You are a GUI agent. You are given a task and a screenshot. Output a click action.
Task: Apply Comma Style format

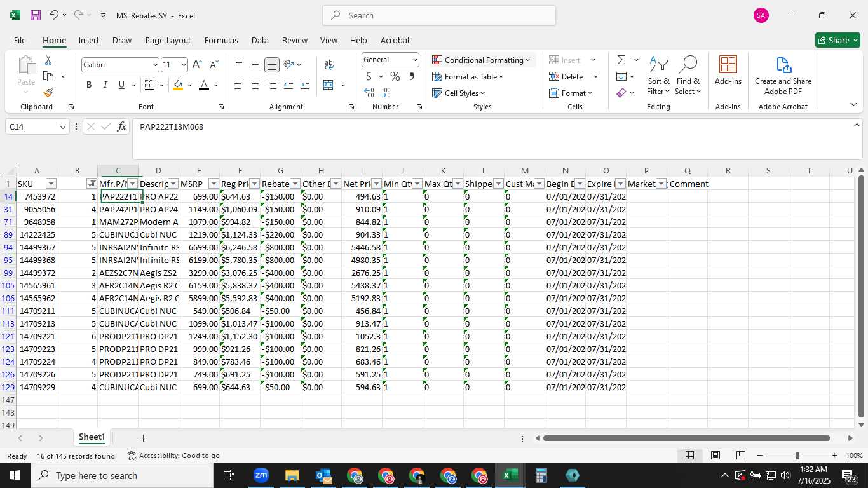[412, 76]
